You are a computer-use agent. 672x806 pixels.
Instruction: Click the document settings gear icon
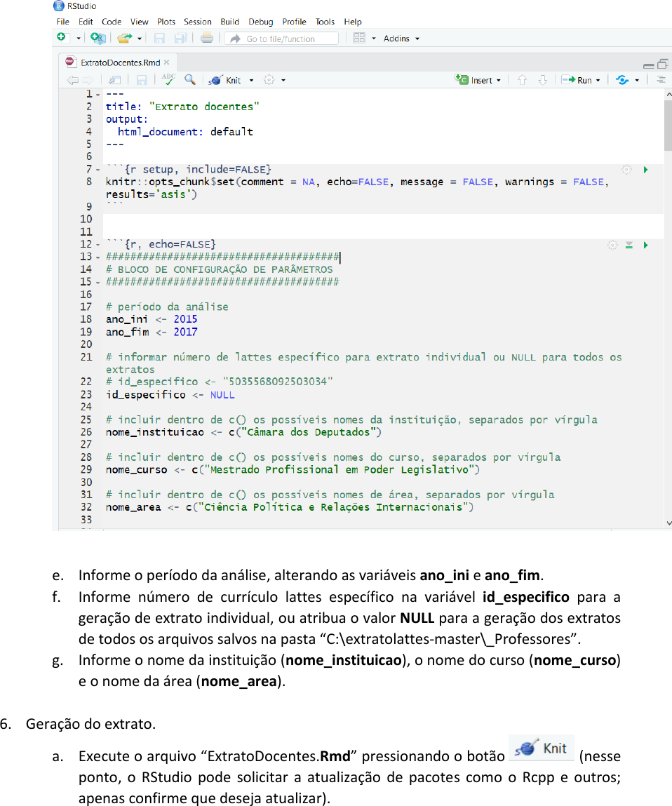(x=269, y=80)
